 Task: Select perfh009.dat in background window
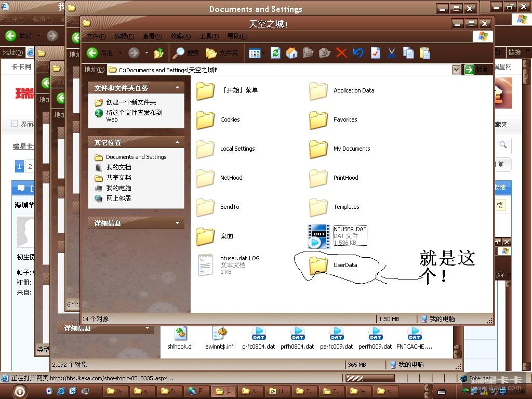[375, 338]
